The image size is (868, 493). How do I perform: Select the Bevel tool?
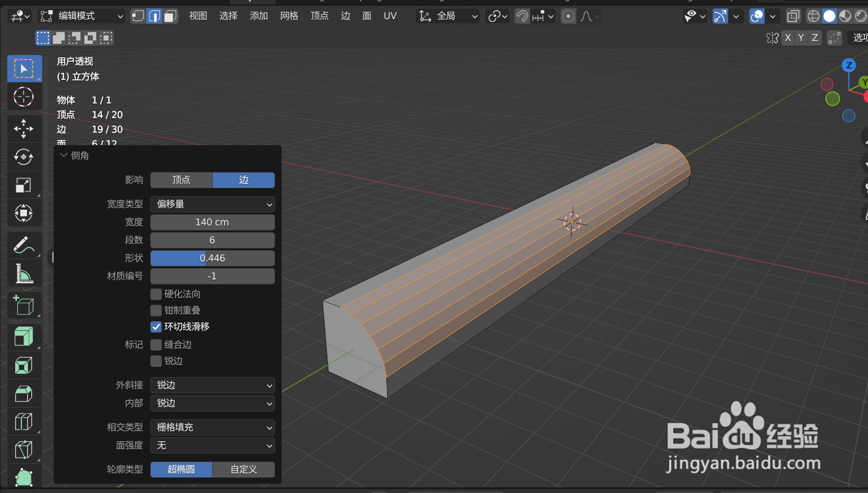24,394
